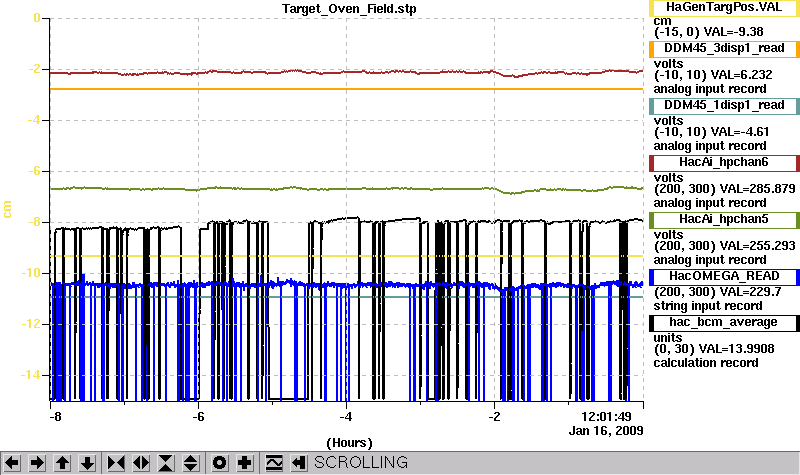The width and height of the screenshot is (800, 475).
Task: Click the VAL=285.879 reading text
Action: tap(757, 189)
